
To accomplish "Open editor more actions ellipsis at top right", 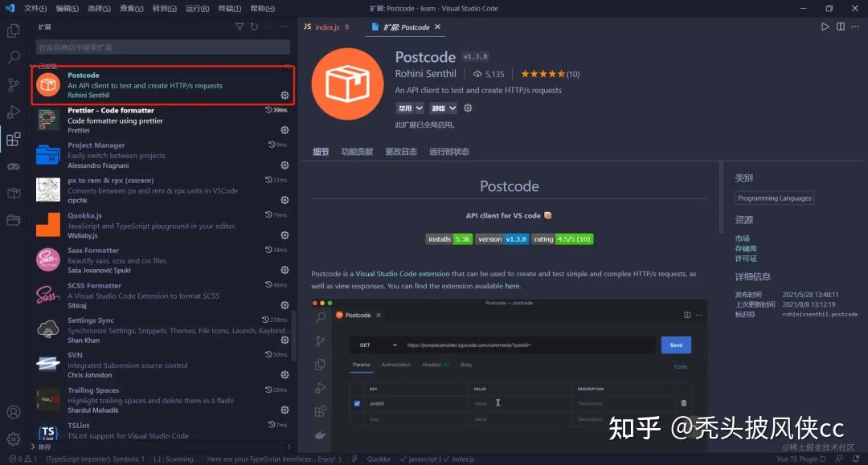I will coord(855,27).
